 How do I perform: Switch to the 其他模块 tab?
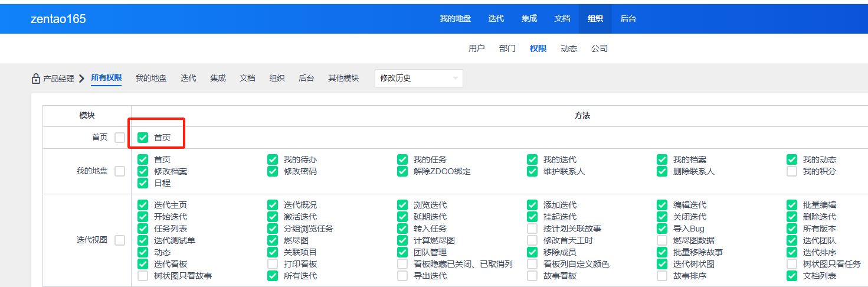pyautogui.click(x=343, y=78)
